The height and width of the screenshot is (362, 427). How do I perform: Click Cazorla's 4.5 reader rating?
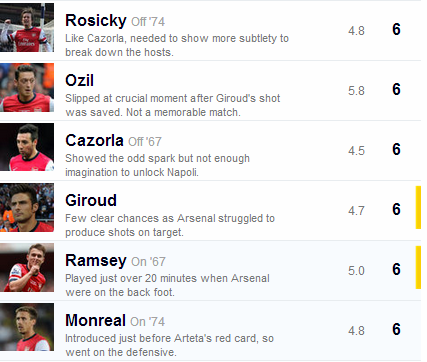(356, 151)
